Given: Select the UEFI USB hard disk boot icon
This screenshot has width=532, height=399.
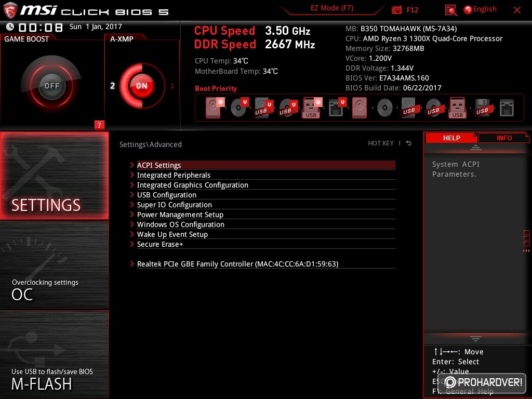Looking at the screenshot, I should [263, 108].
